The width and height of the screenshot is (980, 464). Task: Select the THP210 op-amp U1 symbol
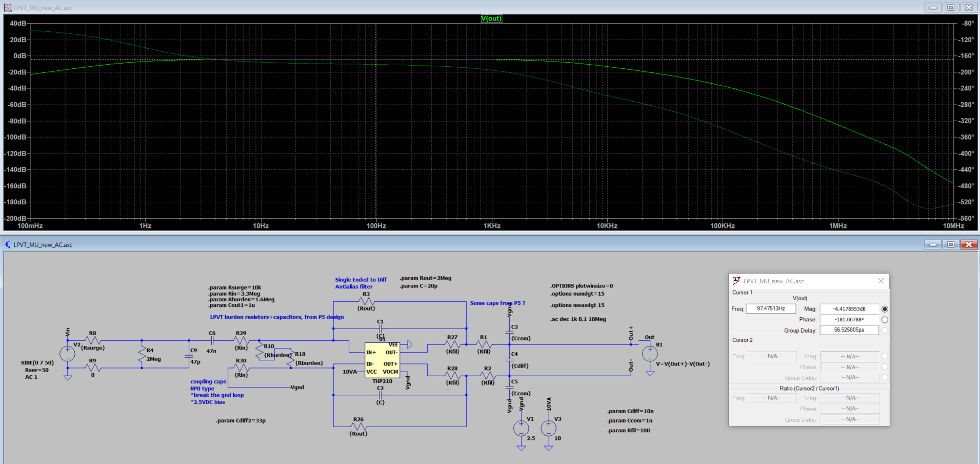click(x=382, y=360)
